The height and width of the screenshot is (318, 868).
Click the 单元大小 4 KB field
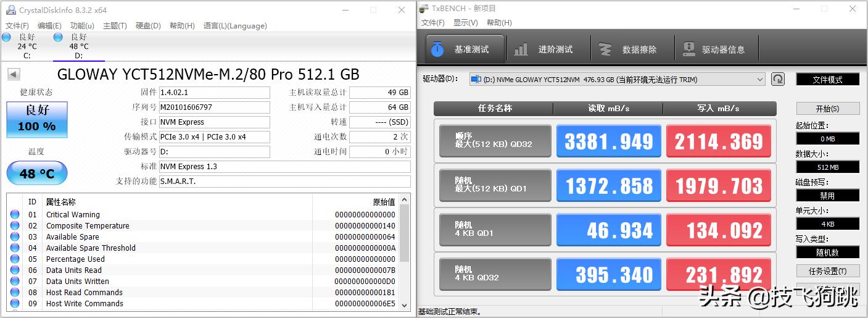(827, 224)
